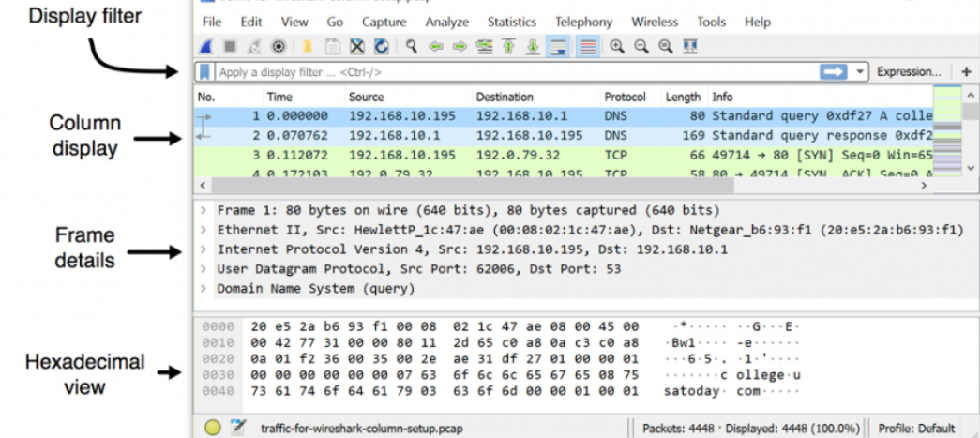The width and height of the screenshot is (980, 438).
Task: Go back to the previous packet
Action: (436, 47)
